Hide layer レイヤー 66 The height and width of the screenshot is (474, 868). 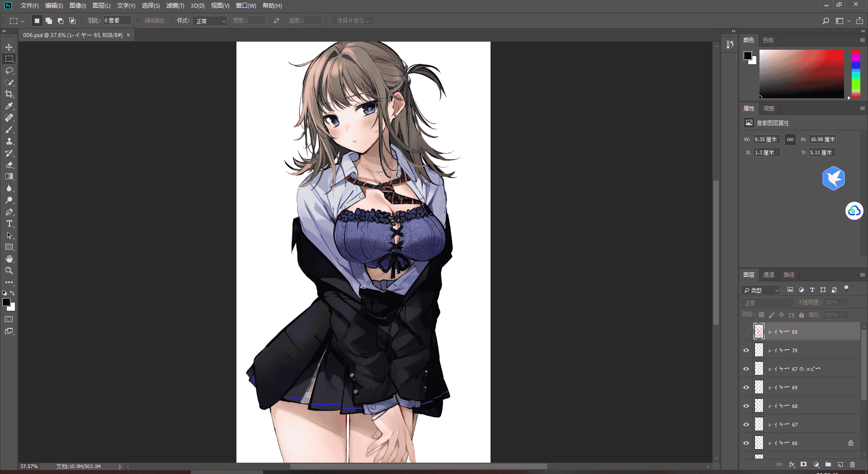746,443
